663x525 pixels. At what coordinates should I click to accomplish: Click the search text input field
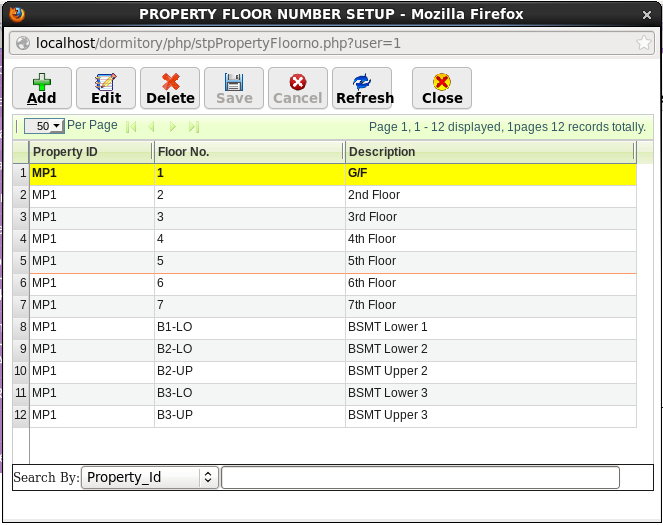[x=420, y=477]
